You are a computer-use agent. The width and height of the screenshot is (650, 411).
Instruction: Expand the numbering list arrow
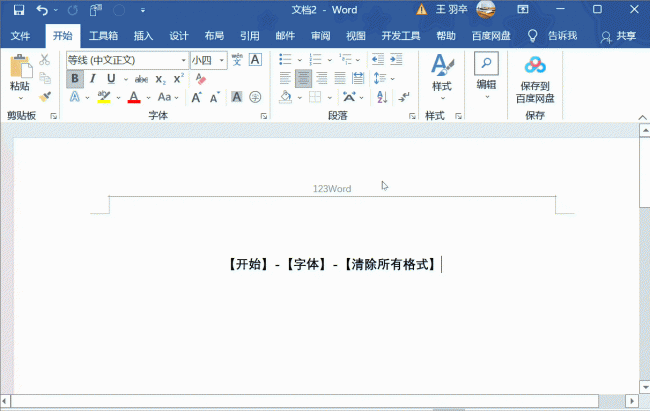tap(330, 60)
